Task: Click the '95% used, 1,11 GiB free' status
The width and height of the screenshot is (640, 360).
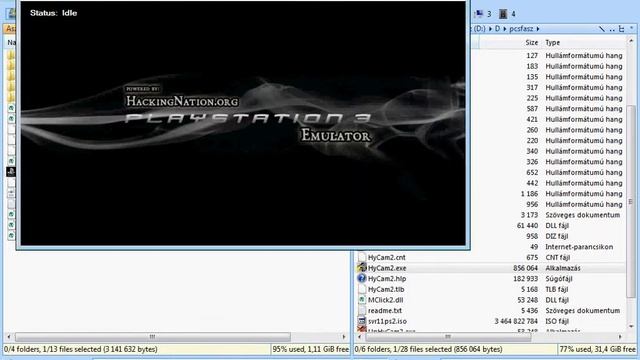Action: click(311, 349)
